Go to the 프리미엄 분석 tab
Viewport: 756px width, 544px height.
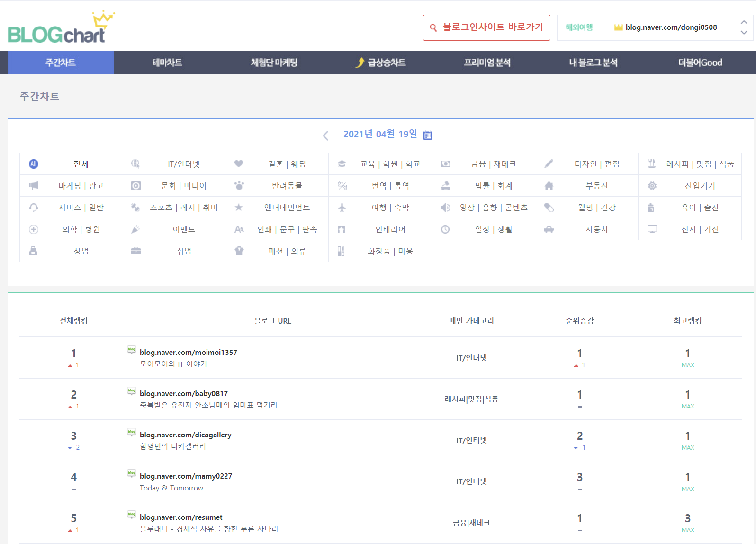click(x=487, y=63)
